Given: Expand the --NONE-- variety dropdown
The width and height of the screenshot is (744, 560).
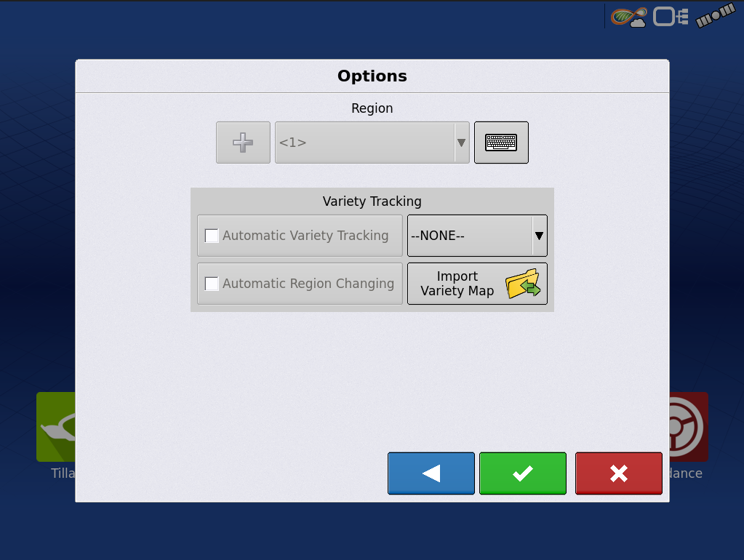Looking at the screenshot, I should click(x=469, y=236).
